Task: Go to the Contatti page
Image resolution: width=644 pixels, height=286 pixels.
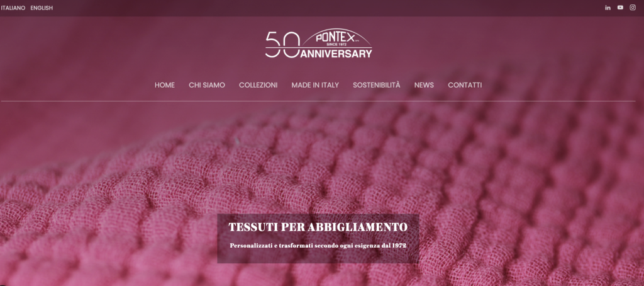Action: pos(465,85)
